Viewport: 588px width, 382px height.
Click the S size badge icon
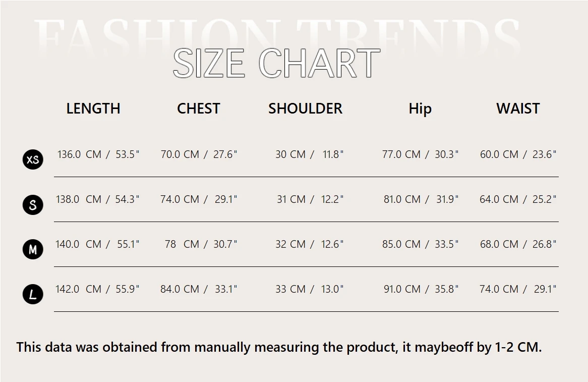coord(33,205)
